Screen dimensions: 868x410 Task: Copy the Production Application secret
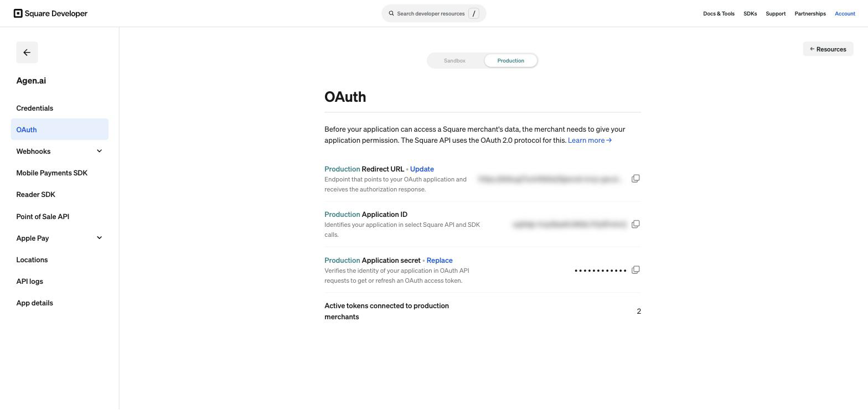635,270
